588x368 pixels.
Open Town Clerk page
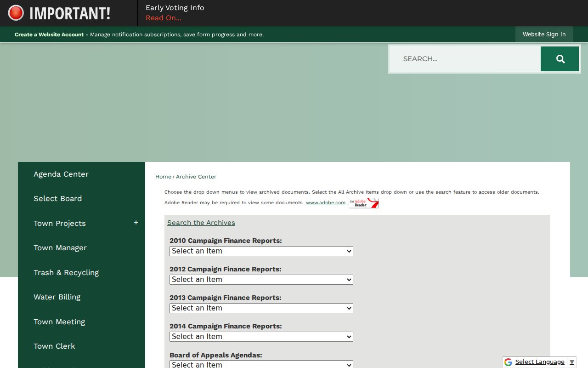(54, 346)
